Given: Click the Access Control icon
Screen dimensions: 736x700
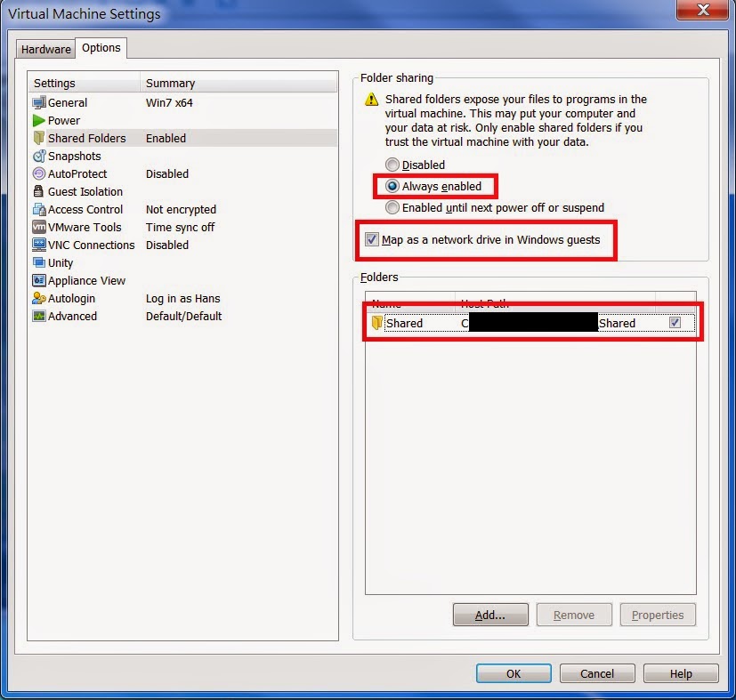Looking at the screenshot, I should (x=39, y=209).
